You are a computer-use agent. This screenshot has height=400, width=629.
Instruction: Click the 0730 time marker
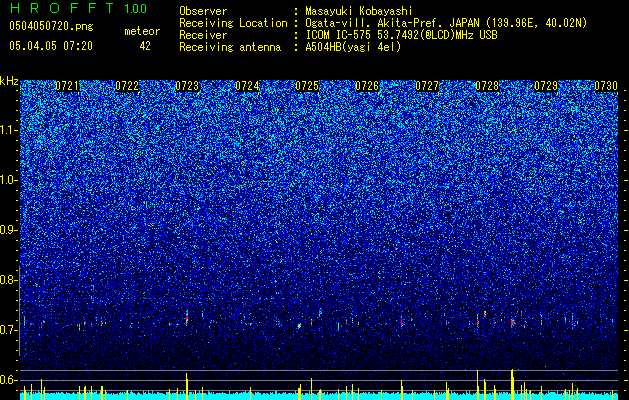606,86
